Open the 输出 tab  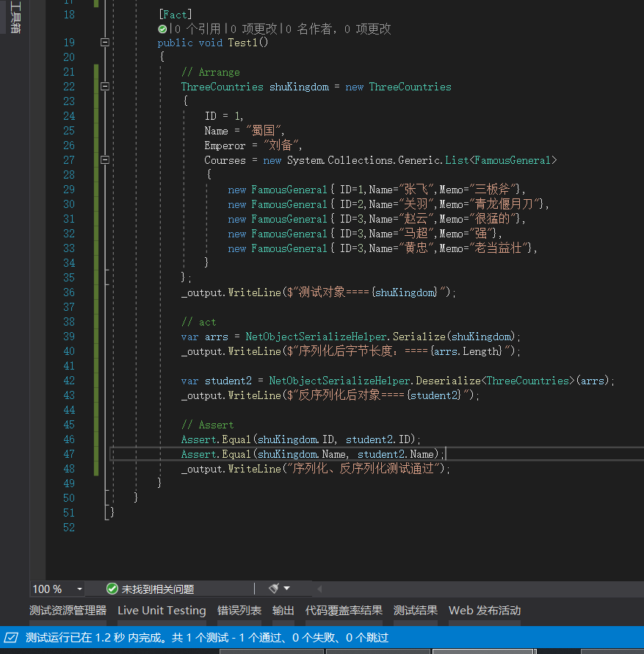tap(283, 610)
